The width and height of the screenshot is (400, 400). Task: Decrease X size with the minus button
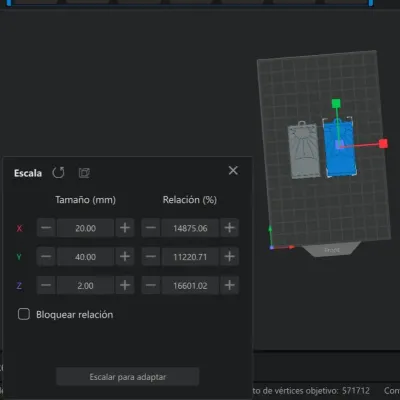coord(46,228)
